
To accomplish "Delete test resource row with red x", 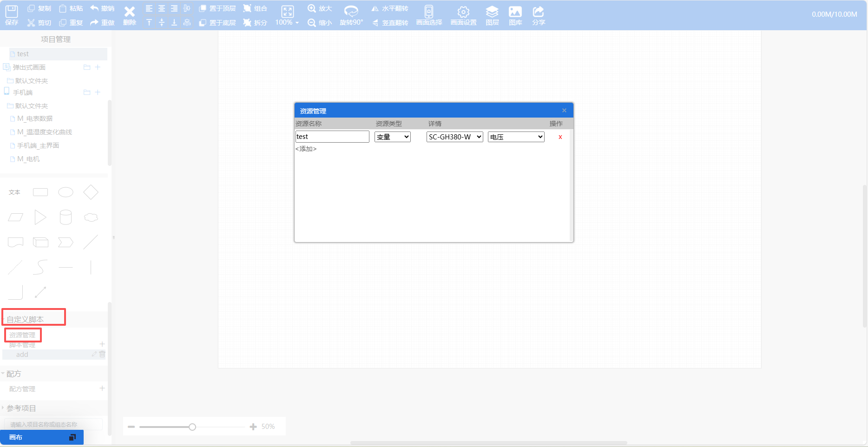I will click(x=560, y=137).
